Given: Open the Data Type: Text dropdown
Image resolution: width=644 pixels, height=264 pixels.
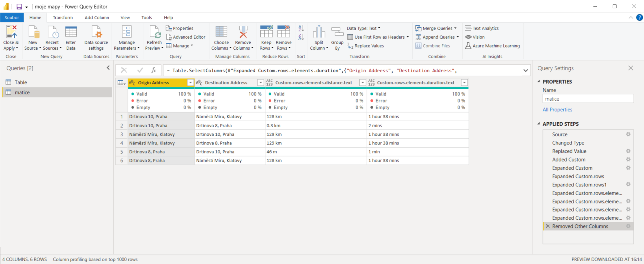Looking at the screenshot, I should click(364, 28).
